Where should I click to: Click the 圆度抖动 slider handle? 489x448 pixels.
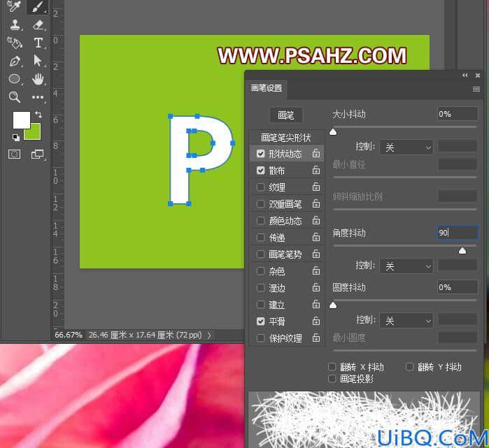pos(333,305)
